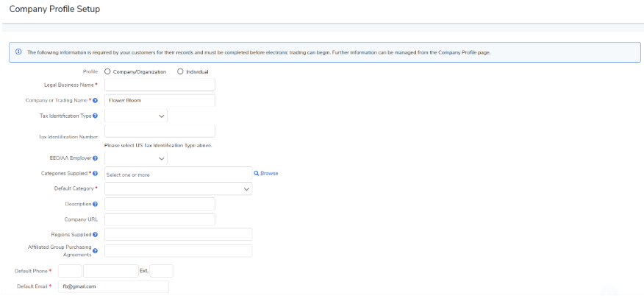Open the Default Category dropdown

(178, 189)
